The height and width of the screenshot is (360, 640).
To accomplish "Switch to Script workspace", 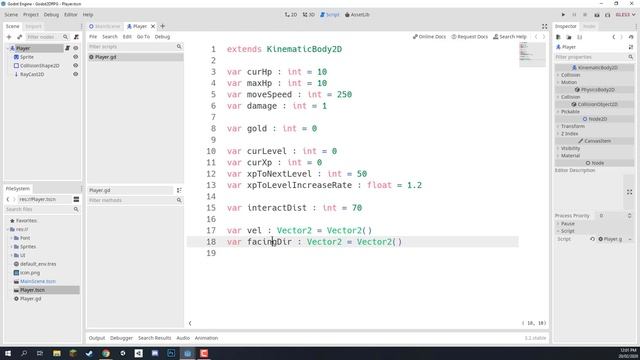I will click(x=329, y=15).
